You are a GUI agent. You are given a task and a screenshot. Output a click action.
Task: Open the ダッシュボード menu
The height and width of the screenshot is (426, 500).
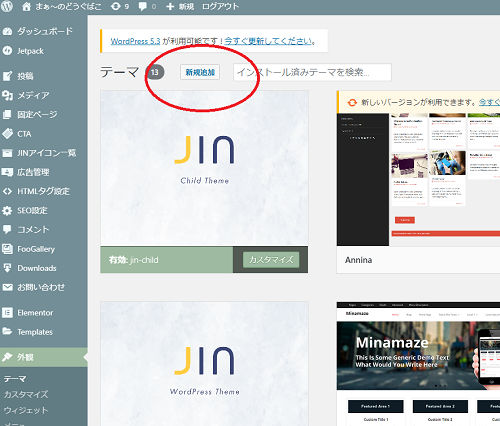pyautogui.click(x=44, y=31)
